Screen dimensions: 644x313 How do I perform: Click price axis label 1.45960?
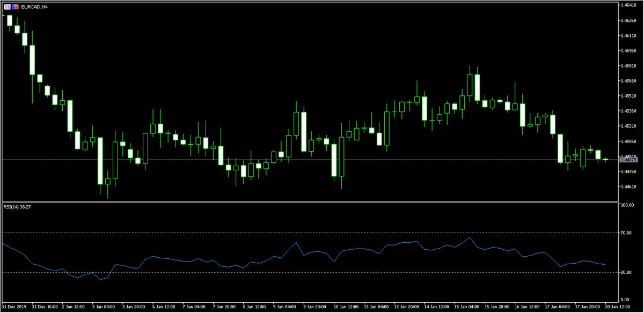pos(628,51)
